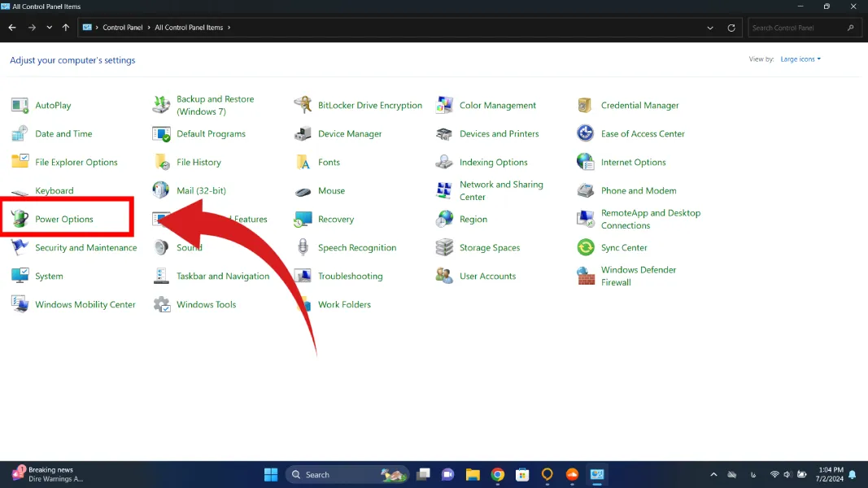The width and height of the screenshot is (868, 488).
Task: Open the recent locations chevron
Action: click(50, 28)
